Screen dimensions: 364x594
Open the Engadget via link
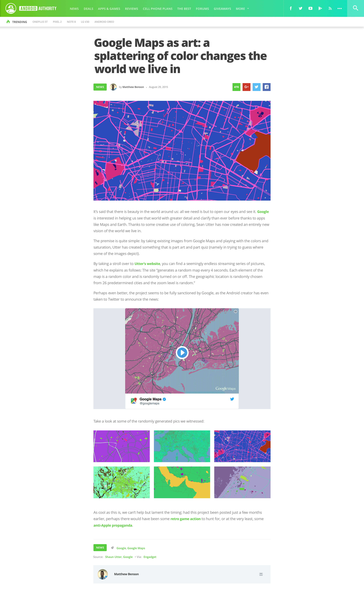[150, 557]
